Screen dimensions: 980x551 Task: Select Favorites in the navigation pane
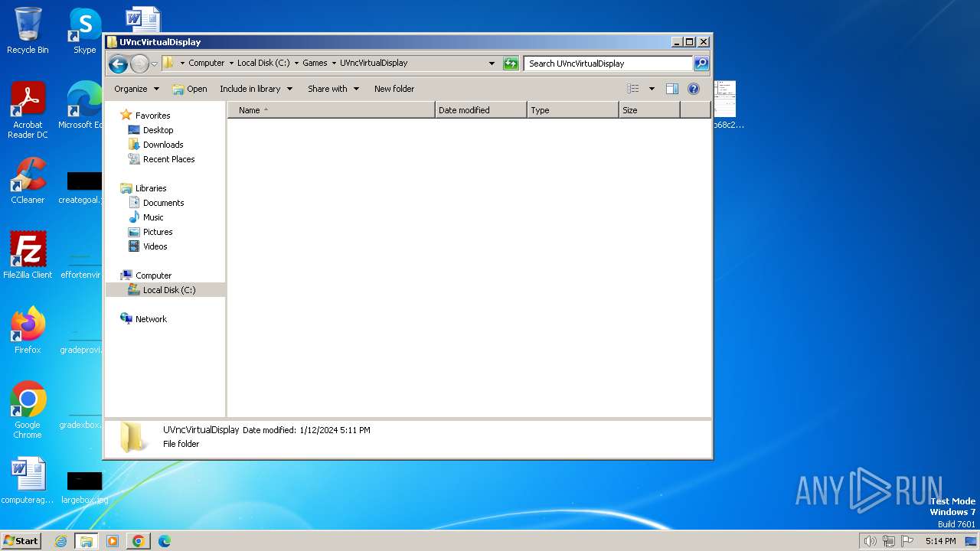(152, 116)
